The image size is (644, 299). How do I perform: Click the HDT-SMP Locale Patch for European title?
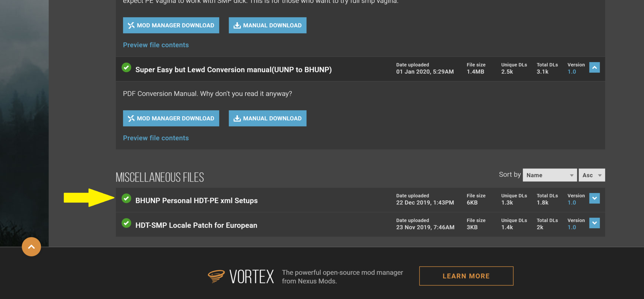pos(196,226)
